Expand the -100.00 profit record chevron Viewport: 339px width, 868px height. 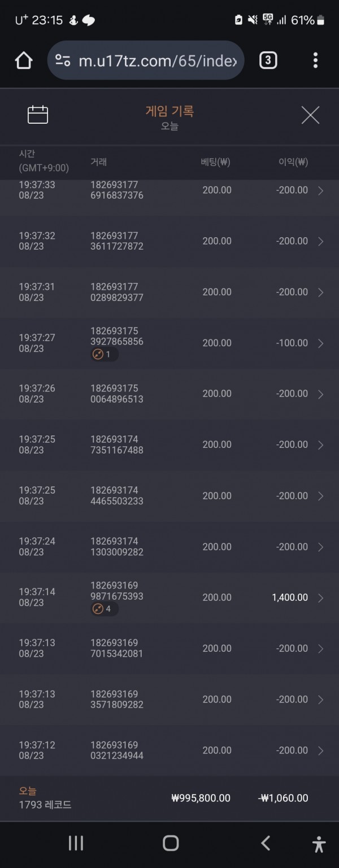320,343
